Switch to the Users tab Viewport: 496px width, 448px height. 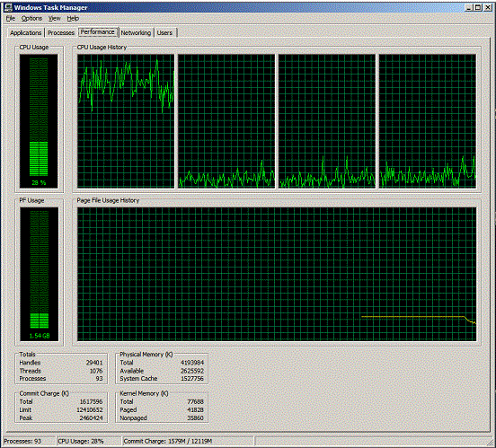pyautogui.click(x=164, y=32)
